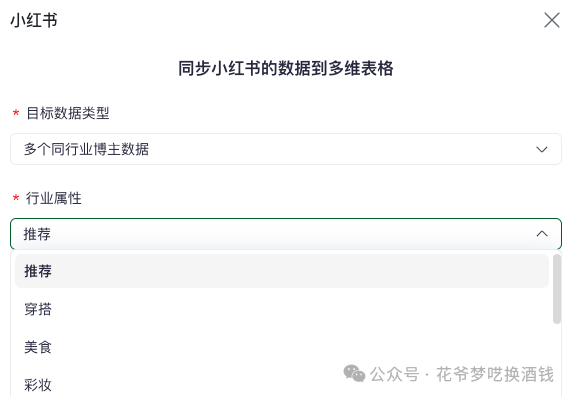The image size is (572, 397).
Task: Expand the 目标数据类型 chevron arrow
Action: (x=542, y=149)
